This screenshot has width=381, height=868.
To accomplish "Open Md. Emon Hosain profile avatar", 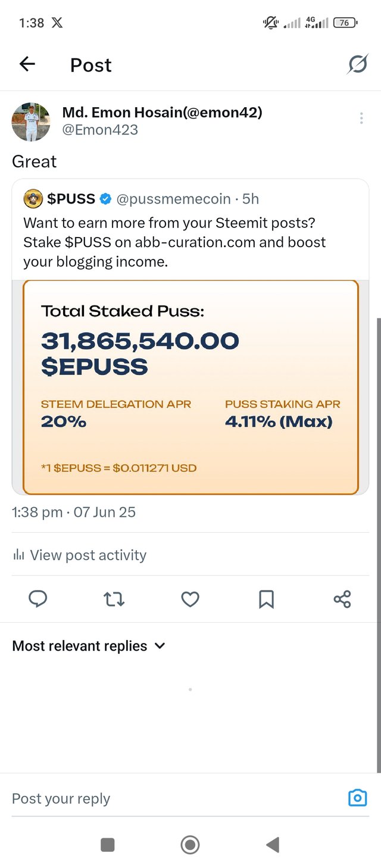I will pyautogui.click(x=31, y=121).
